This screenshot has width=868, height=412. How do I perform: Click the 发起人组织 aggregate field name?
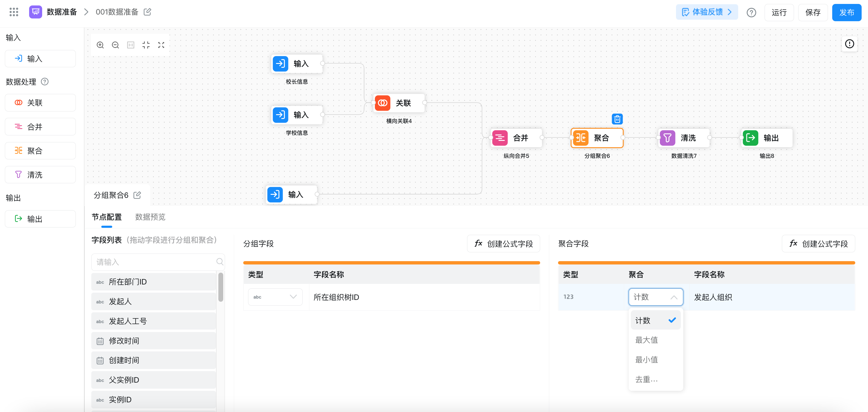tap(713, 297)
